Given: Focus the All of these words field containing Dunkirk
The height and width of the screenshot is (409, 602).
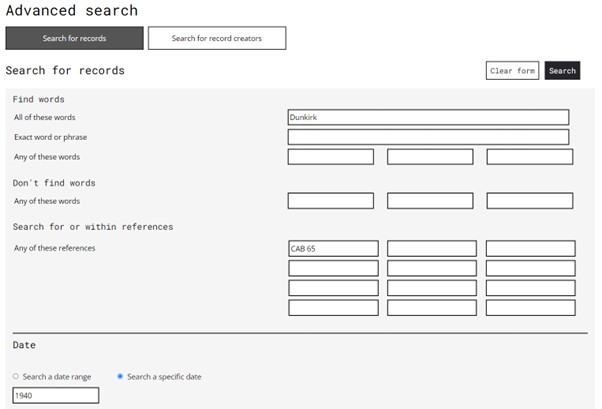Looking at the screenshot, I should click(x=428, y=117).
